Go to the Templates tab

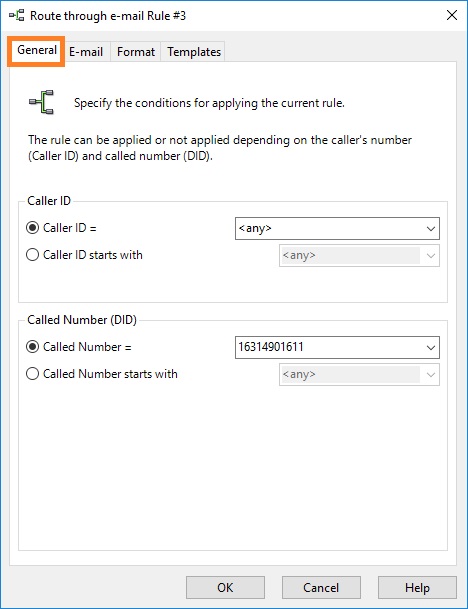click(x=194, y=52)
